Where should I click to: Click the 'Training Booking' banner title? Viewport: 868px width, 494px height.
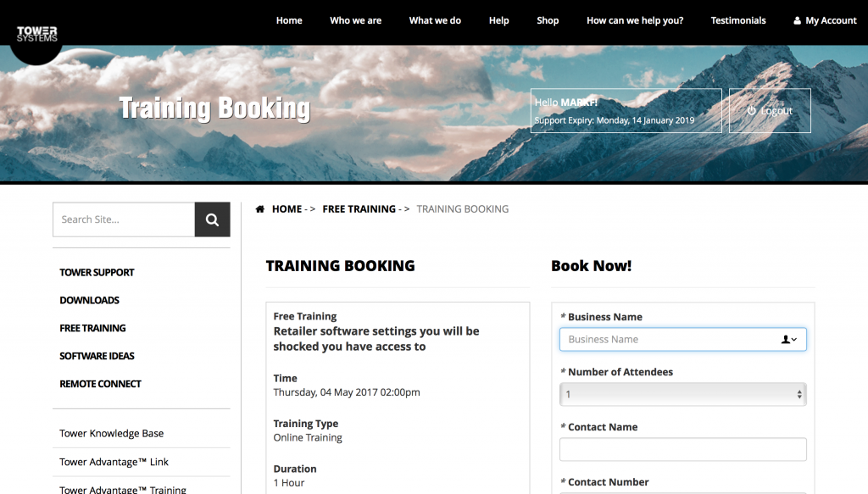214,108
